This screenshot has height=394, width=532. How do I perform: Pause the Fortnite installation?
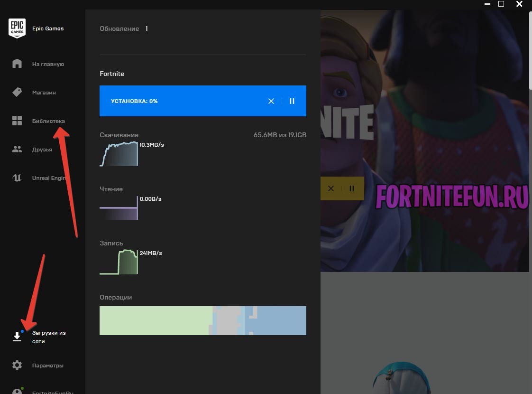point(292,101)
